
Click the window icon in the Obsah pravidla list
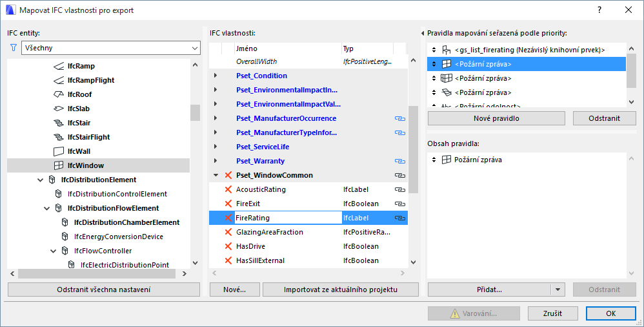click(x=446, y=160)
